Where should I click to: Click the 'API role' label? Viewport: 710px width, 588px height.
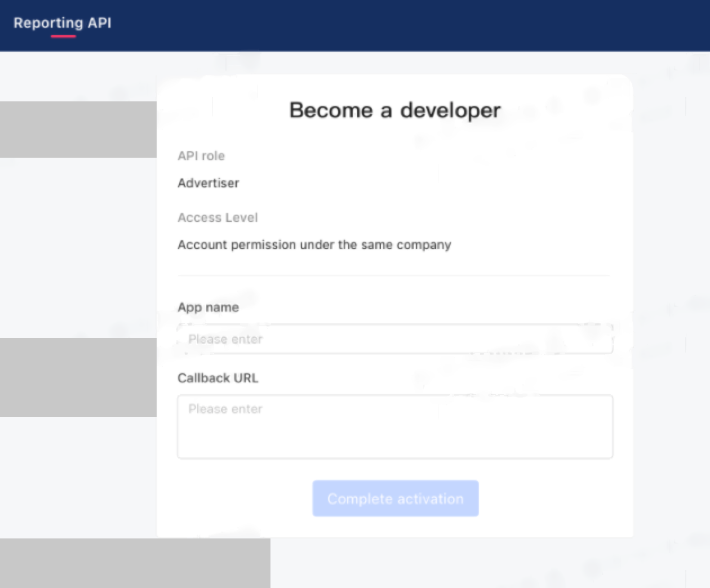[x=201, y=156]
